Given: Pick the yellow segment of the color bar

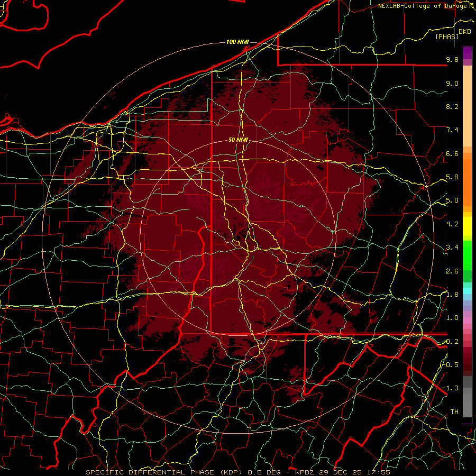Looking at the screenshot, I should pyautogui.click(x=467, y=226).
